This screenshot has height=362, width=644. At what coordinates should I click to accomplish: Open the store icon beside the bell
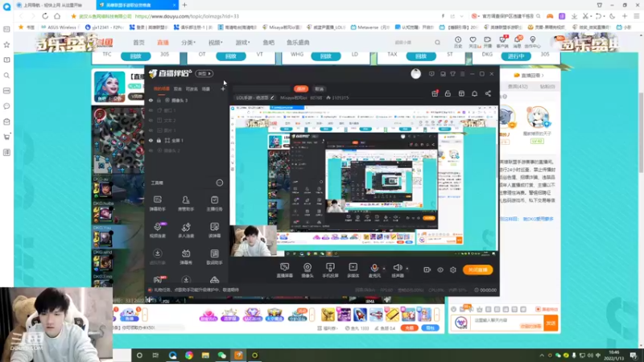point(461,93)
